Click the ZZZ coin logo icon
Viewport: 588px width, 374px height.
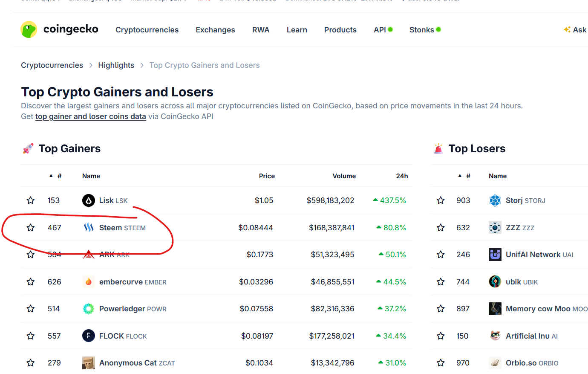tap(495, 228)
